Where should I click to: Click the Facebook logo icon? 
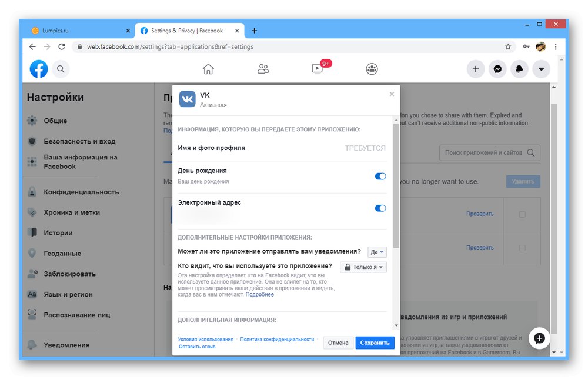coord(39,69)
